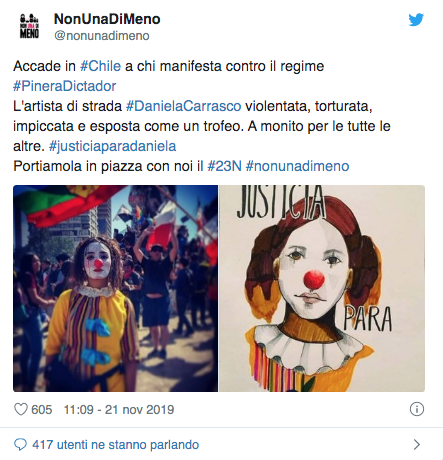Open the NonUnaDiMeno profile avatar
443x460 pixels.
pos(29,26)
